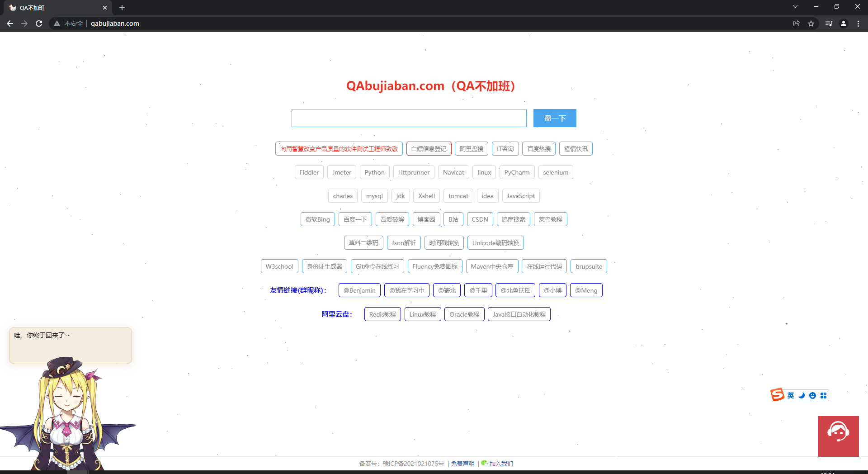This screenshot has width=868, height=474.
Task: Open the W3school link
Action: point(279,266)
